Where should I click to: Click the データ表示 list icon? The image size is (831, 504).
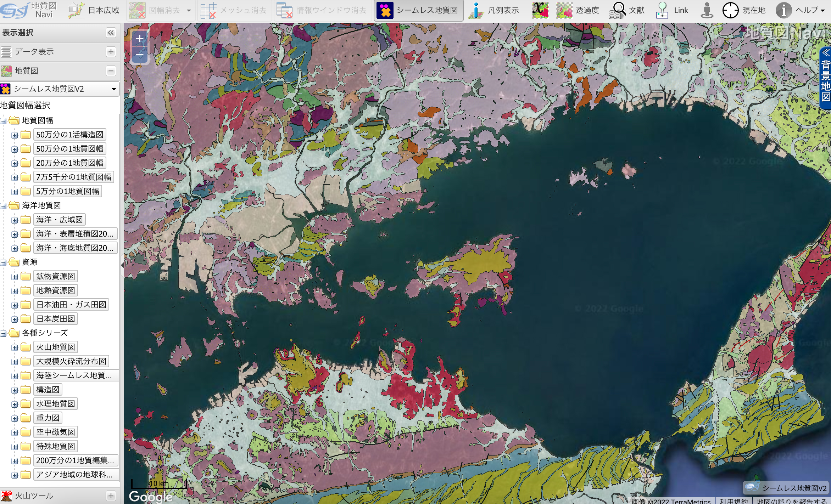point(6,52)
